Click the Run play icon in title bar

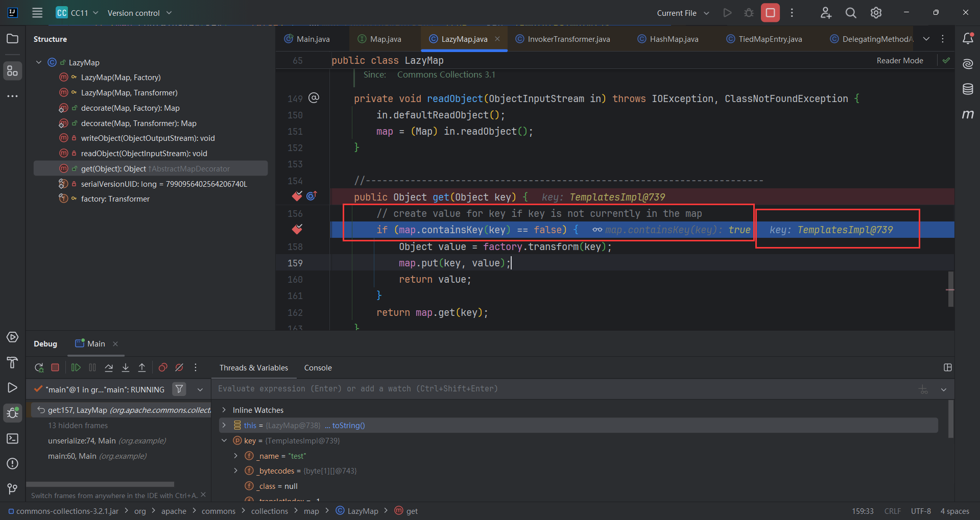pos(727,13)
